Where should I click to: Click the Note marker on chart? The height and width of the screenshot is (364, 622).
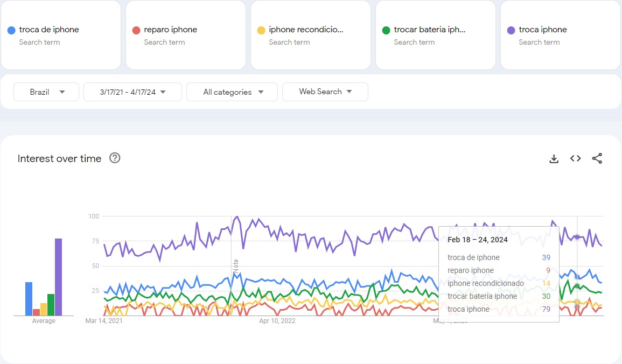tap(235, 266)
